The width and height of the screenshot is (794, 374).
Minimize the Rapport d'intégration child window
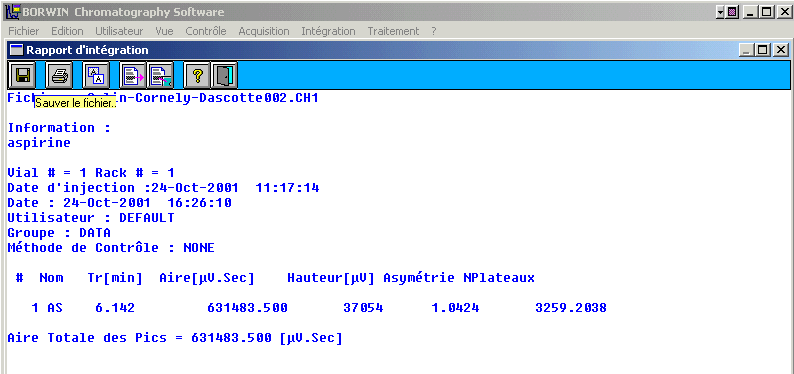click(x=746, y=50)
